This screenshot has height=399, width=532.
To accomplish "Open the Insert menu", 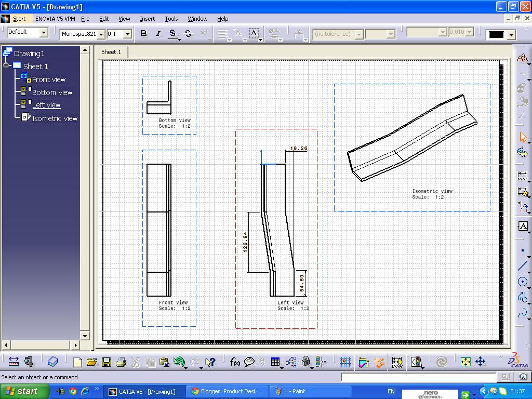I will 147,19.
